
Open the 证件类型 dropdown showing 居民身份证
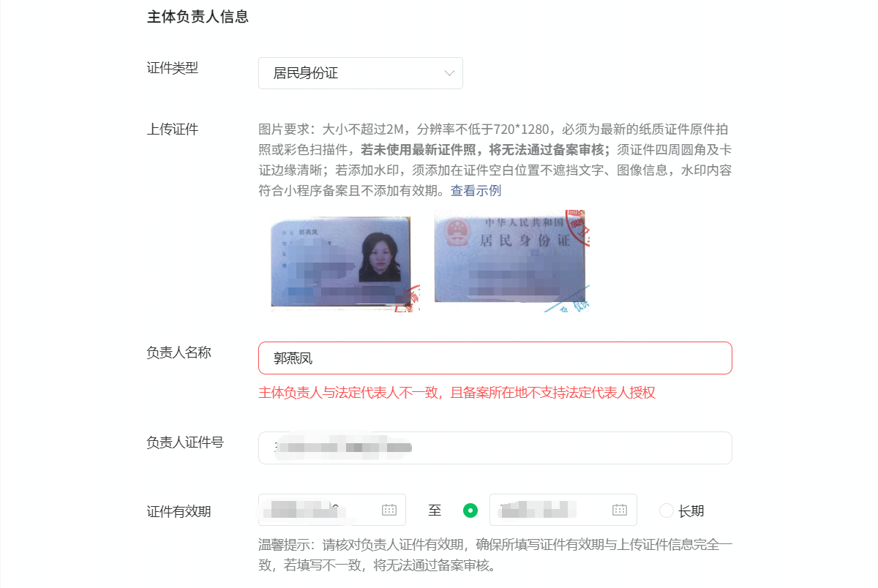point(360,73)
